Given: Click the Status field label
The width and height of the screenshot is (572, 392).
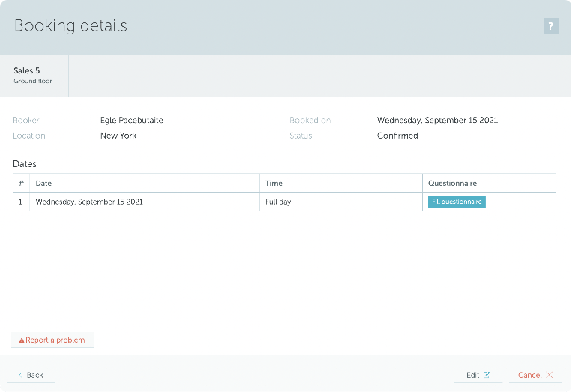Looking at the screenshot, I should tap(301, 136).
